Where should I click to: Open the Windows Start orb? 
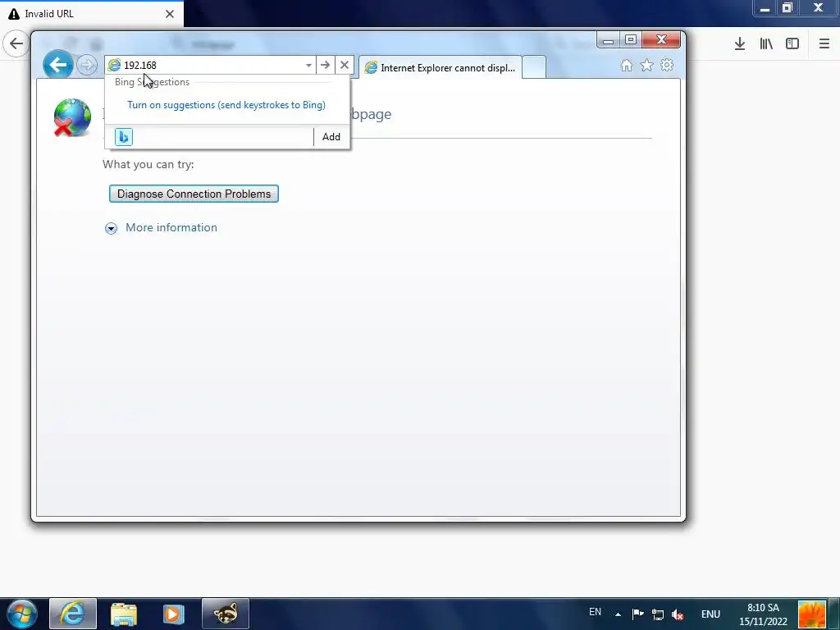tap(22, 614)
